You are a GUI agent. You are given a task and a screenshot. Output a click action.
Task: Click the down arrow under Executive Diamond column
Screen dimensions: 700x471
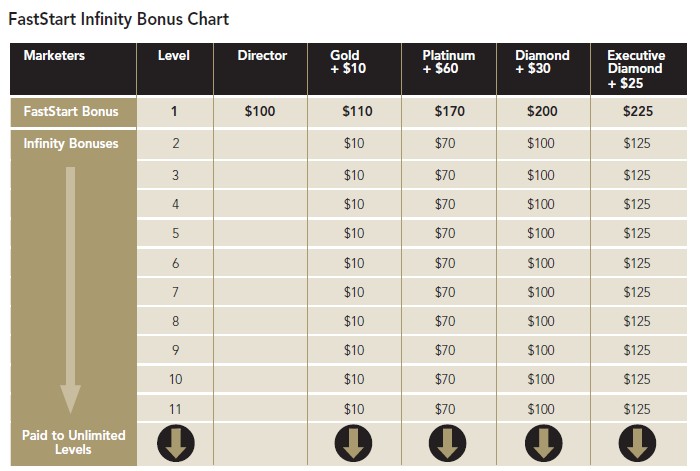click(x=637, y=443)
